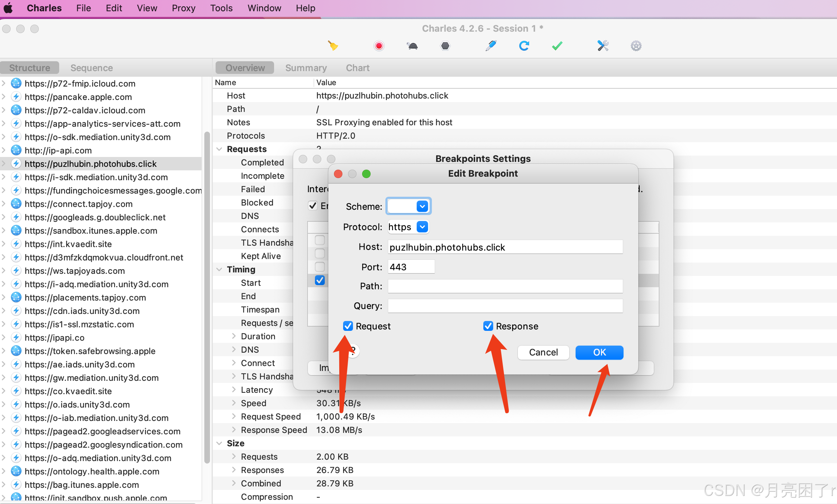This screenshot has height=504, width=837.
Task: Click the Host input field
Action: pos(505,247)
